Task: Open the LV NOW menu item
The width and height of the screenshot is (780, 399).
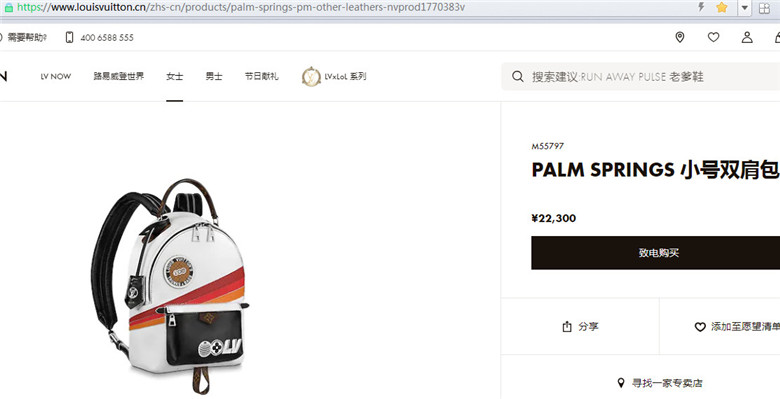Action: pos(56,77)
